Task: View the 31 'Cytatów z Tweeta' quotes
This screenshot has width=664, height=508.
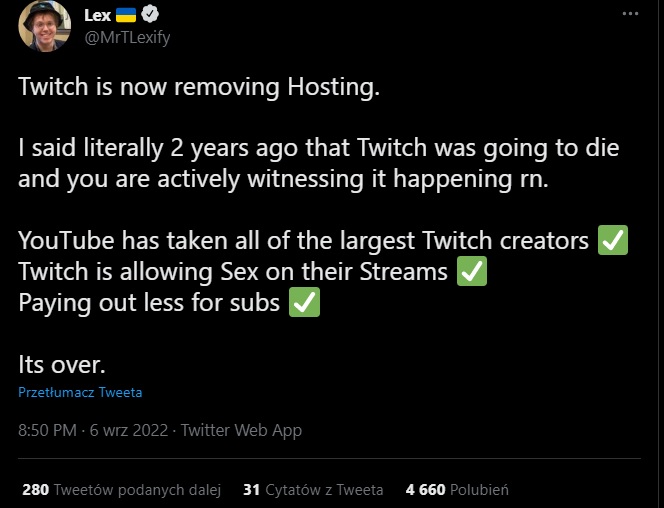Action: point(313,490)
